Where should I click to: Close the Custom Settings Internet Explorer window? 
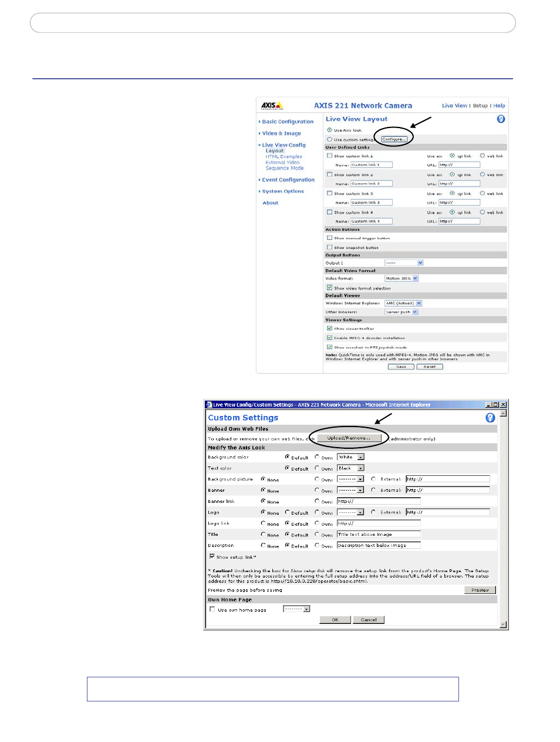pyautogui.click(x=503, y=405)
